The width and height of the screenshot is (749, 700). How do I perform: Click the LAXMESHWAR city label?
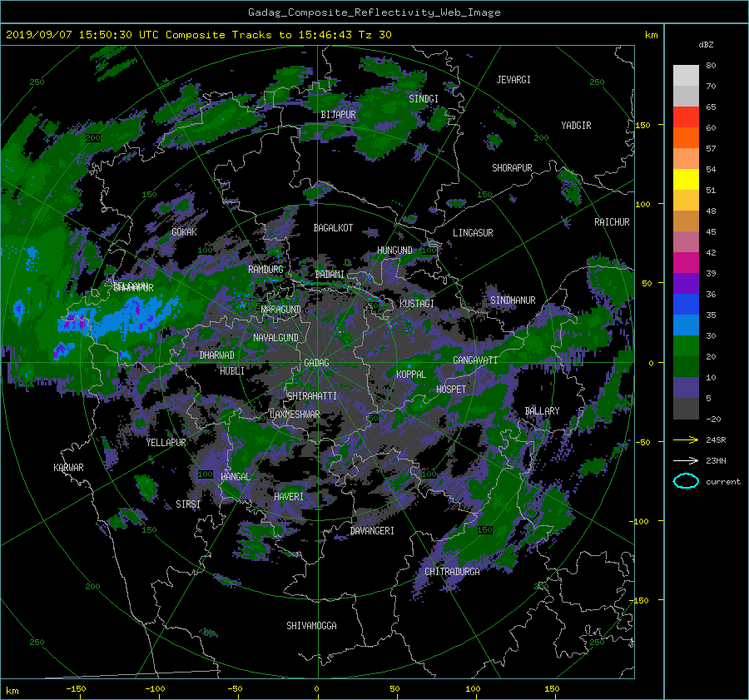point(295,415)
